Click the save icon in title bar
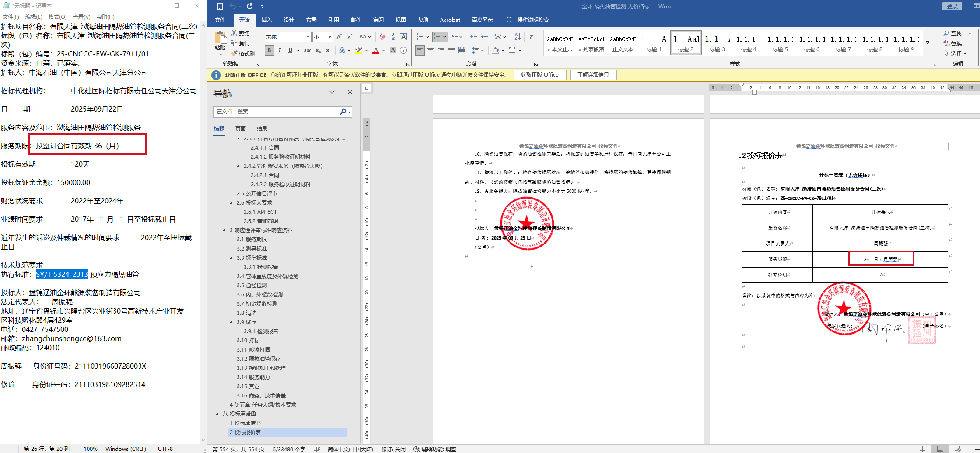 point(220,7)
